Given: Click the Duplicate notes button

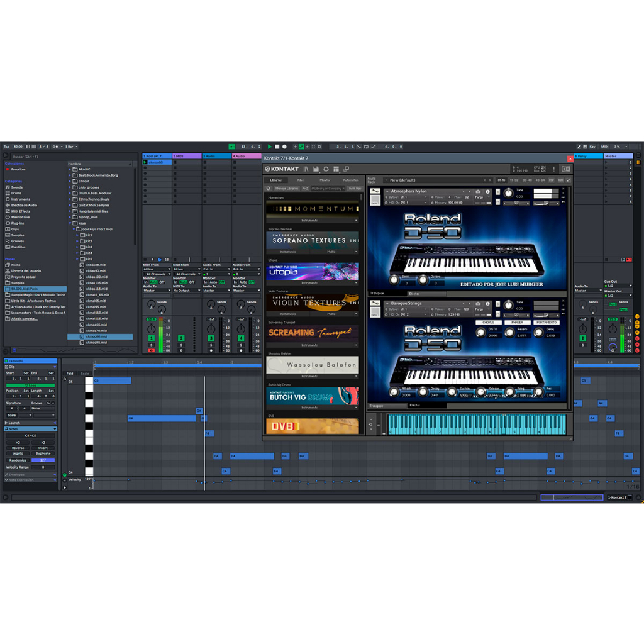Looking at the screenshot, I should 43,453.
